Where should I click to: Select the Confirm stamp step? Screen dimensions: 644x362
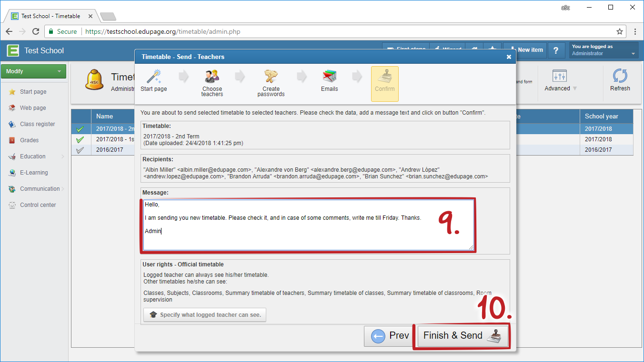tap(384, 77)
